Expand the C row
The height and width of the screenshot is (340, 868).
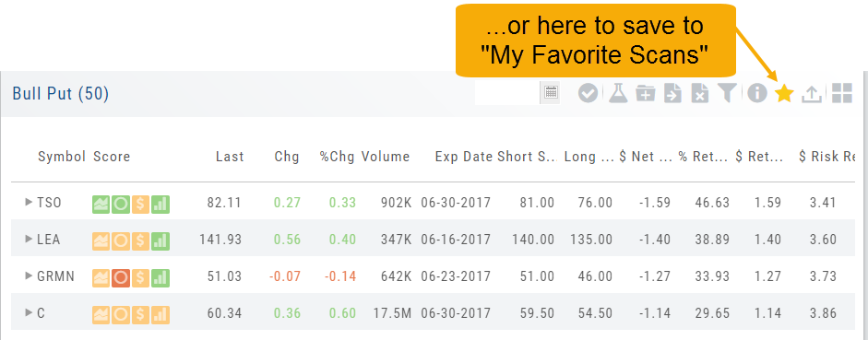coord(29,312)
